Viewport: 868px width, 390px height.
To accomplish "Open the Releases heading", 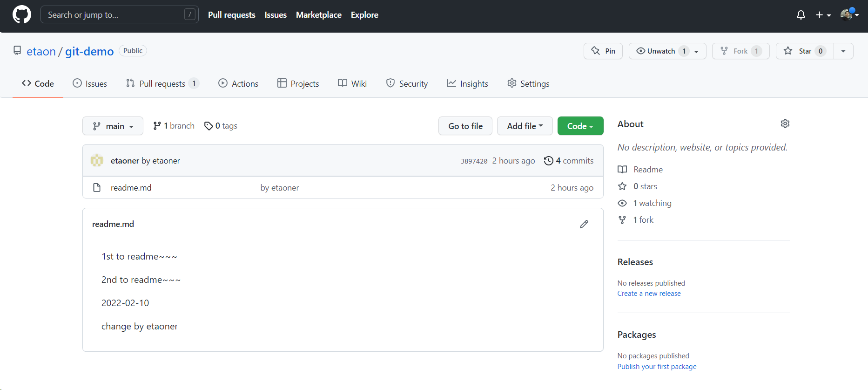I will 635,262.
